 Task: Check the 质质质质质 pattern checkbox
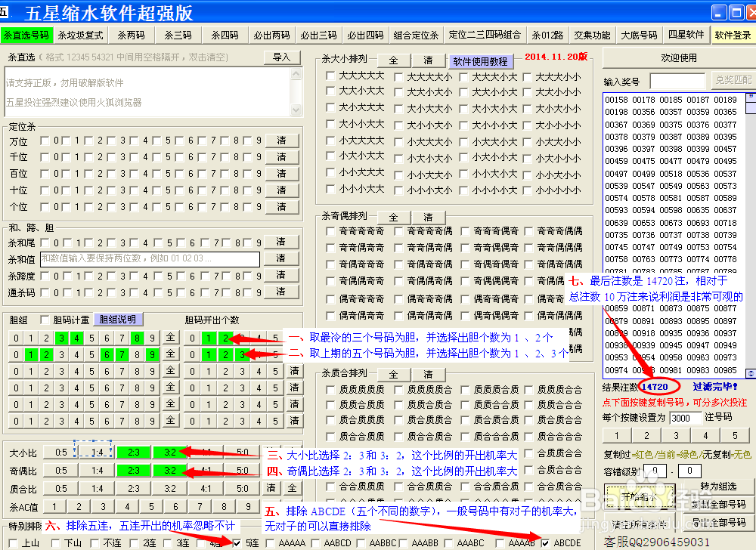click(x=330, y=390)
